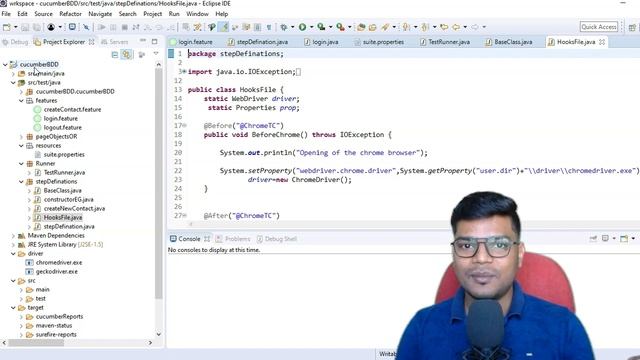Toggle Link with Editor in Project Explorer
This screenshot has width=640, height=360.
(127, 55)
